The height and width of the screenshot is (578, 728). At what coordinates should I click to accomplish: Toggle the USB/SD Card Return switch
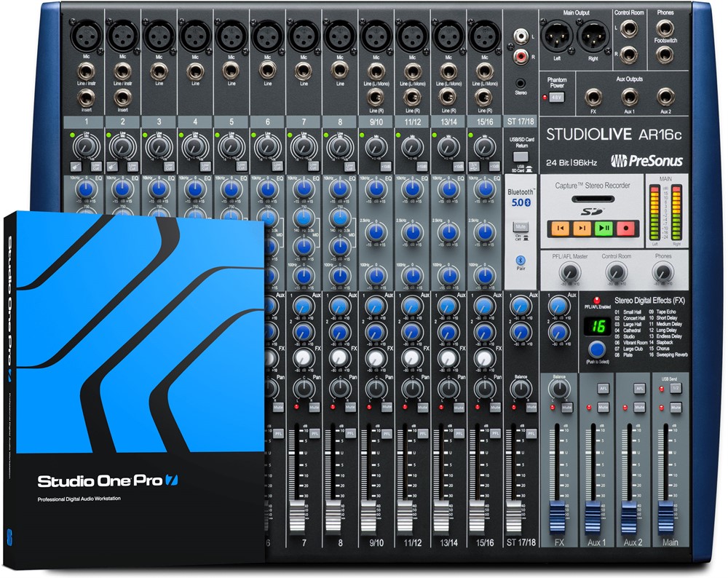coord(521,158)
